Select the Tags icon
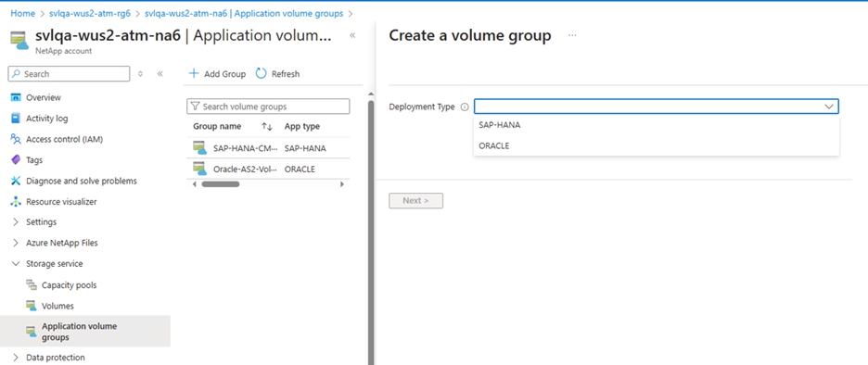This screenshot has height=365, width=868. tap(16, 160)
